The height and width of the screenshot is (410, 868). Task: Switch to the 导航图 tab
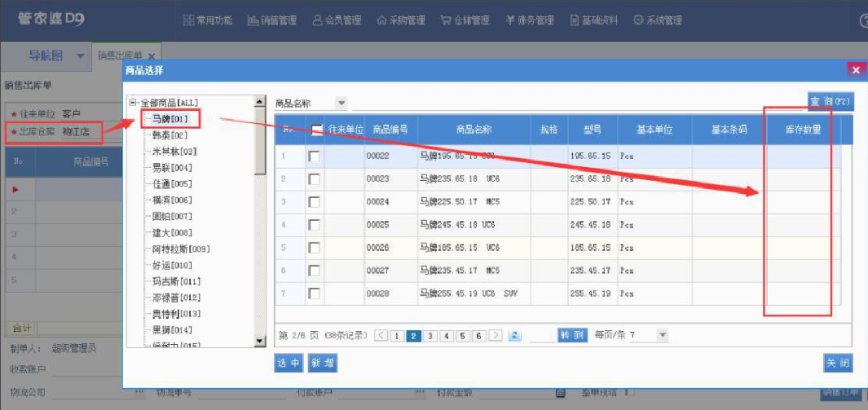(46, 55)
